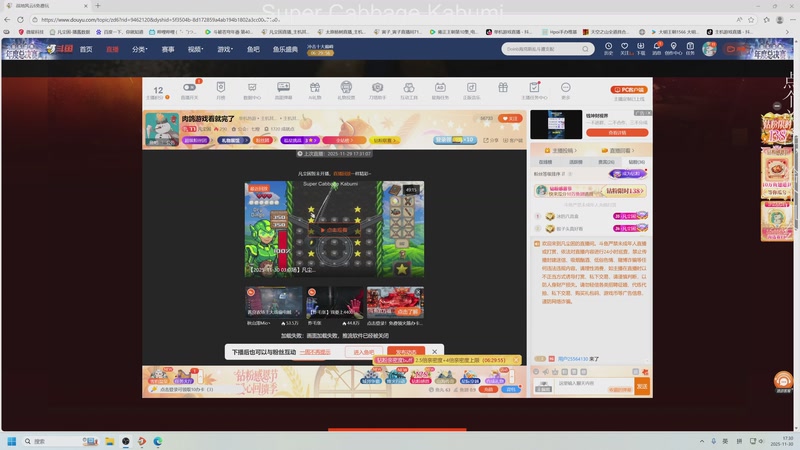Close the third recommended ad thumbnail
The height and width of the screenshot is (450, 800).
click(418, 292)
